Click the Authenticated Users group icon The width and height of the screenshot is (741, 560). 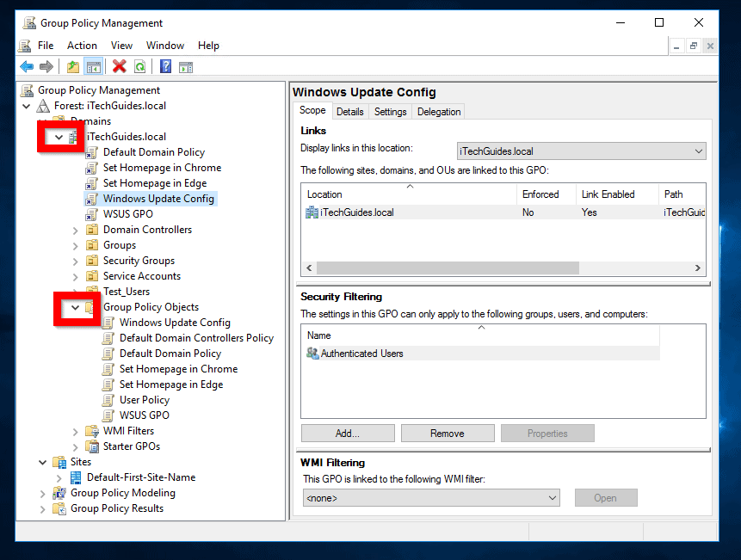click(x=312, y=354)
